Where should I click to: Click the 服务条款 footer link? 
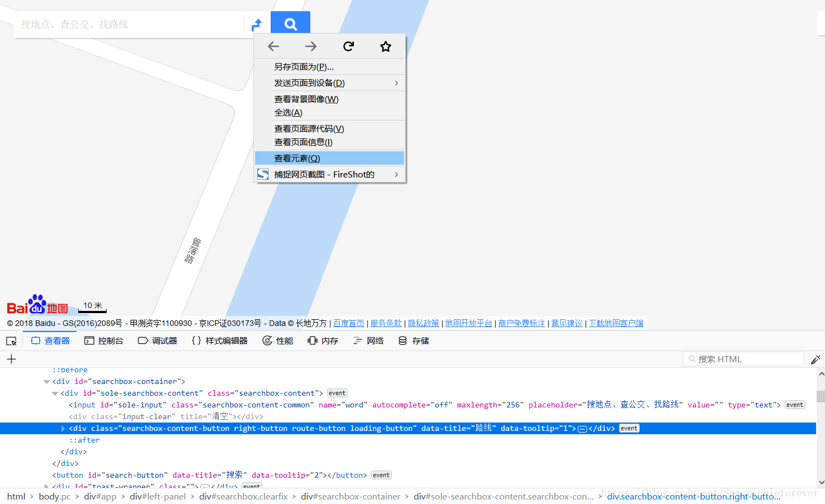(x=386, y=323)
